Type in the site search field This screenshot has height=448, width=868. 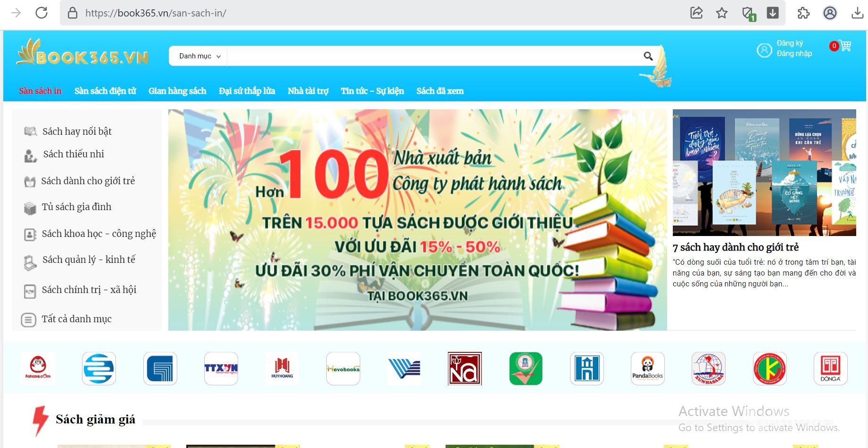tap(424, 56)
